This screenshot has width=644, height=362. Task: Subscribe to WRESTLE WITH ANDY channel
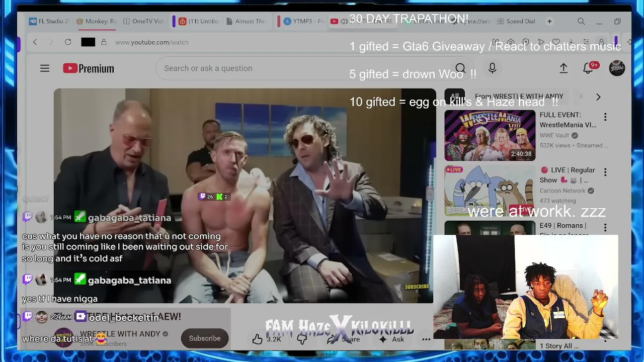click(205, 338)
